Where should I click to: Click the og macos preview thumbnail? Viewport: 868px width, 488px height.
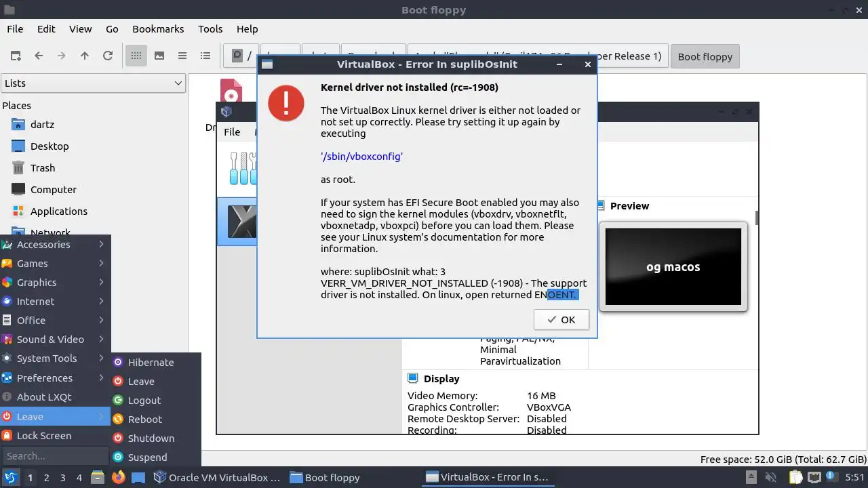click(673, 266)
